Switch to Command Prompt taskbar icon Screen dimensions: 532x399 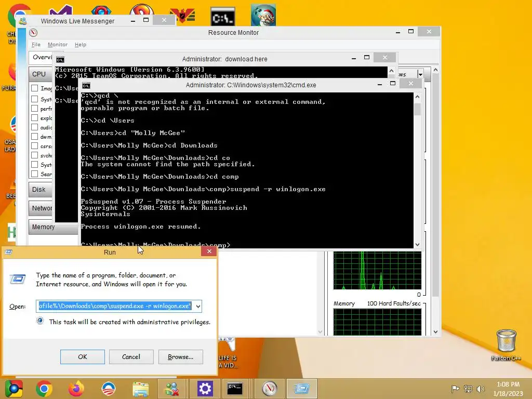click(235, 389)
